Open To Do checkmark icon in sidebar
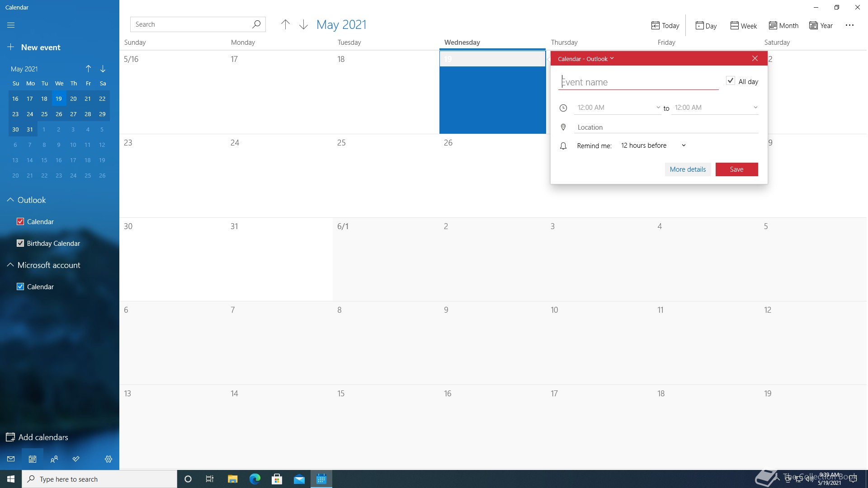Screen dimensions: 868x488 click(76, 459)
